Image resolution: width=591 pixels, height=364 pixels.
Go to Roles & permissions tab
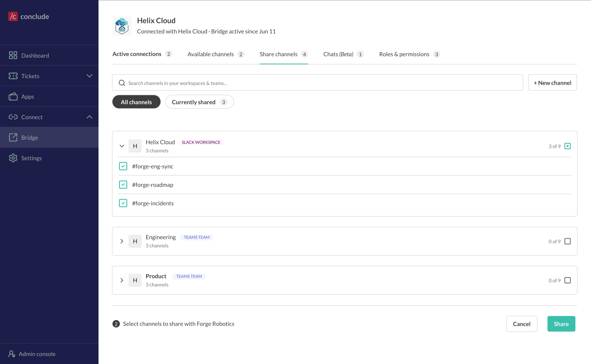tap(410, 54)
